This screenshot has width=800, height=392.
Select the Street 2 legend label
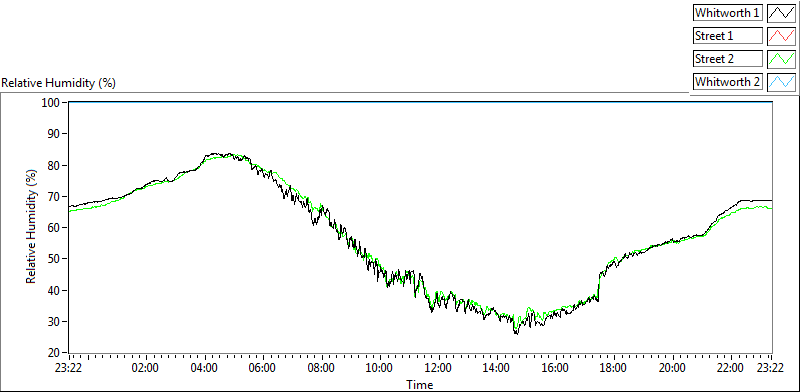(x=728, y=59)
